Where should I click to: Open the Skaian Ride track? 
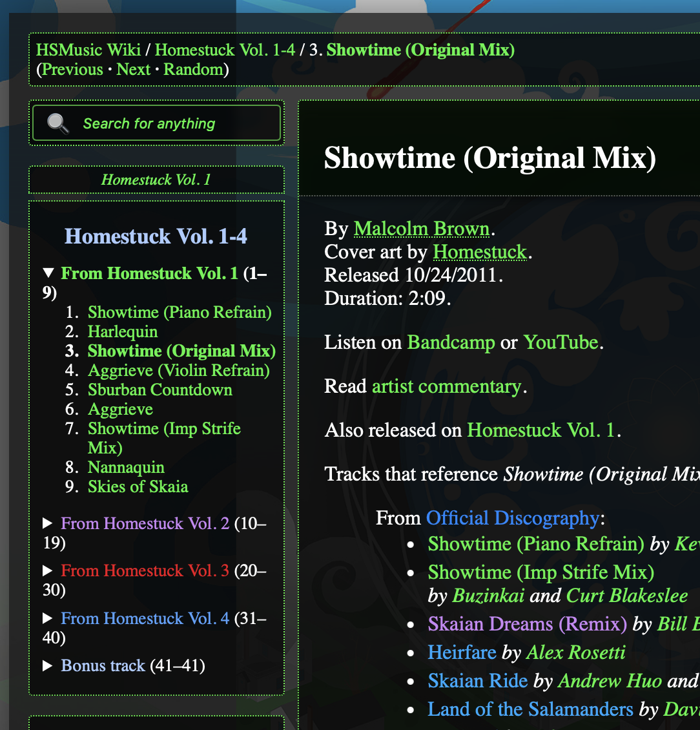click(477, 681)
